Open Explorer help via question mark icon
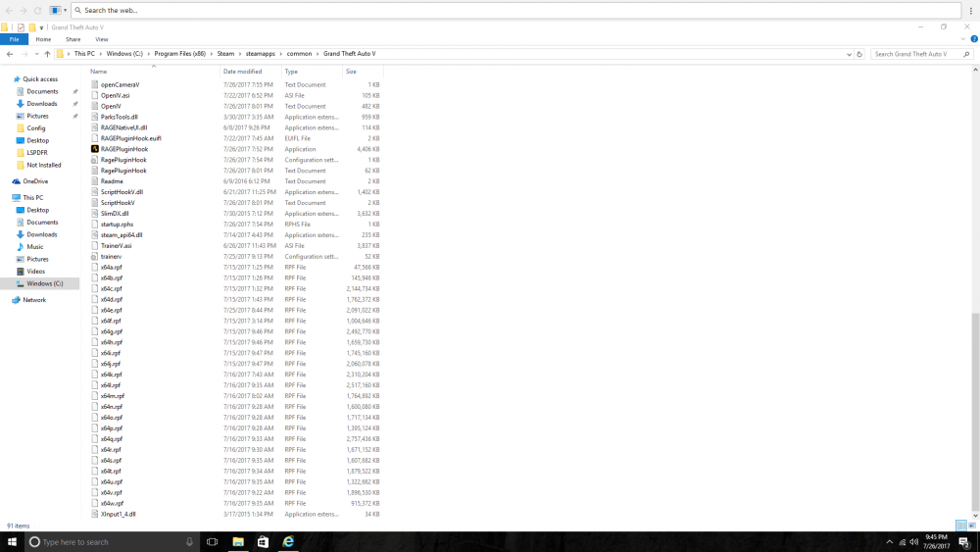Viewport: 980px width, 552px height. coord(974,39)
